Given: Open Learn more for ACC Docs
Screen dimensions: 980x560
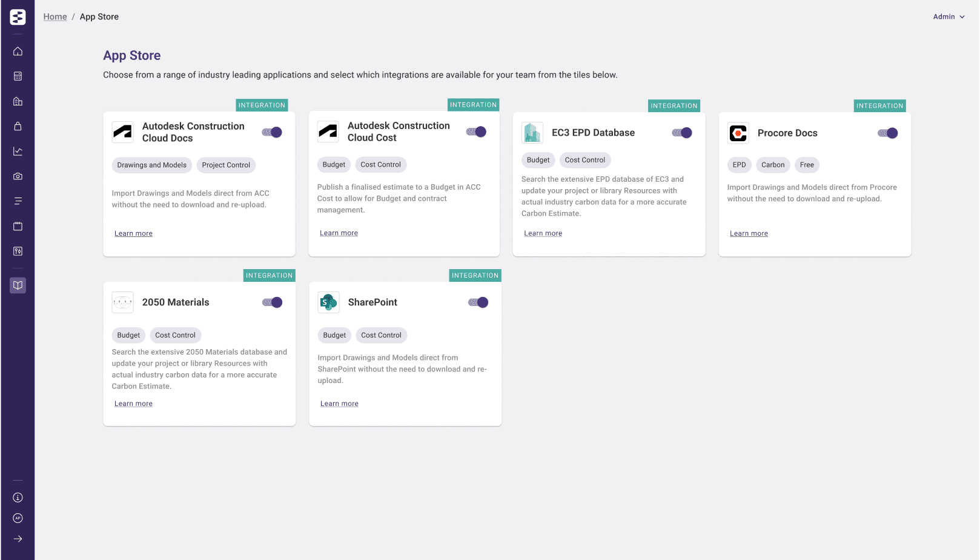Looking at the screenshot, I should coord(133,233).
